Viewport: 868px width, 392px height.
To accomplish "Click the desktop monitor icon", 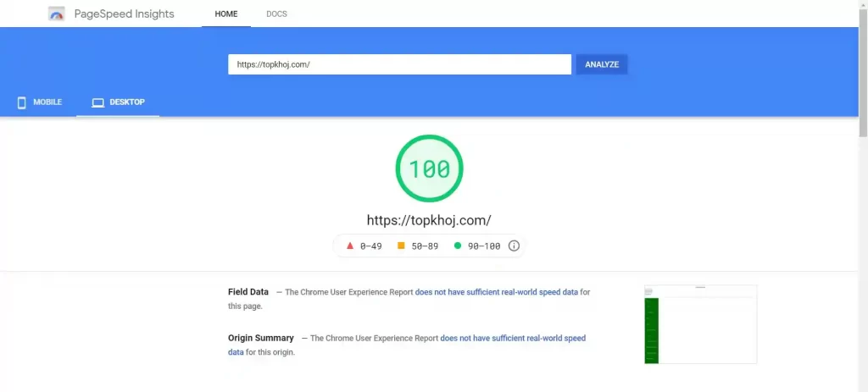I will tap(98, 102).
